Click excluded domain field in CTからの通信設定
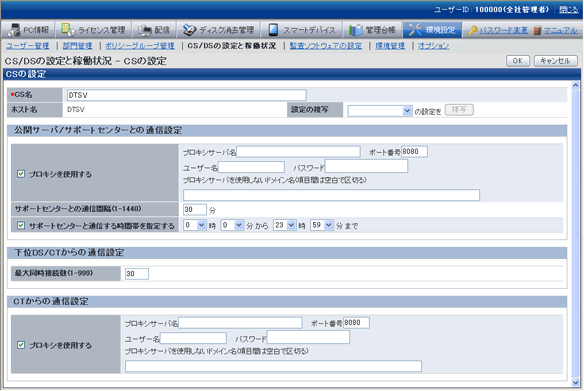 point(273,366)
